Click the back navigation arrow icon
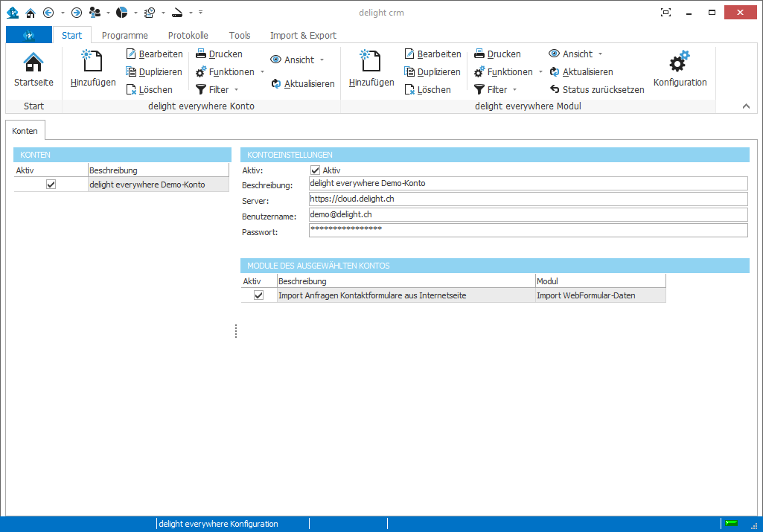 (x=48, y=13)
